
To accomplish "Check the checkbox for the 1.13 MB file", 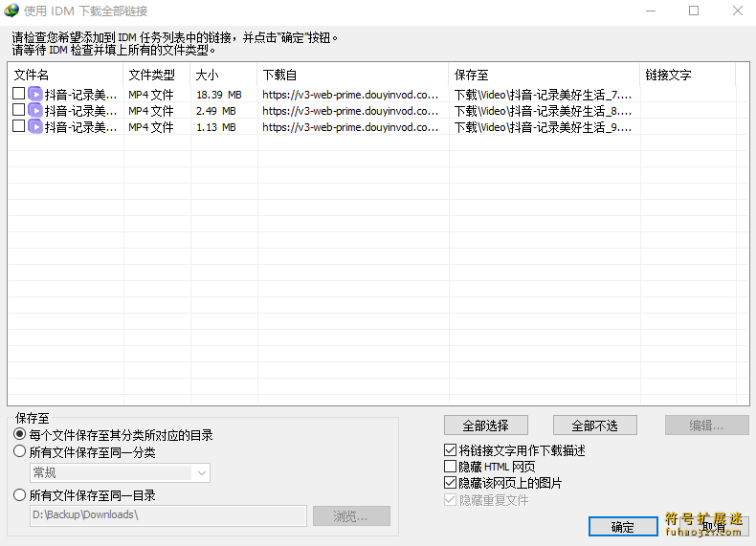I will (x=19, y=126).
